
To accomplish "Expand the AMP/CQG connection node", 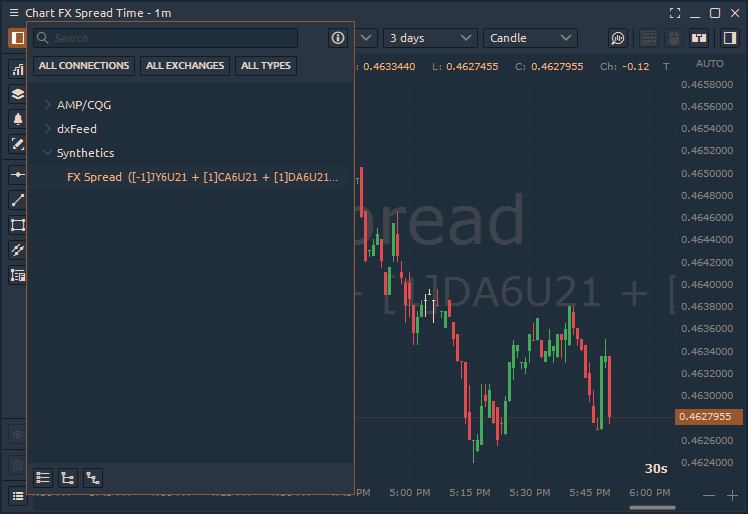I will pos(48,104).
